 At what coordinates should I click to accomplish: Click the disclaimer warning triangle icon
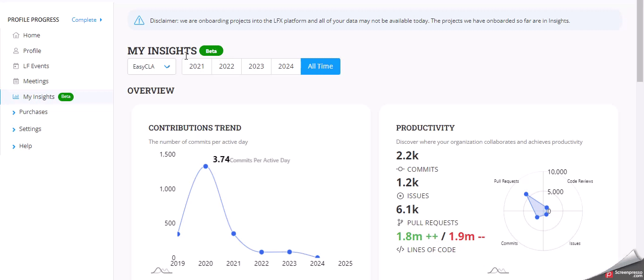coord(139,20)
